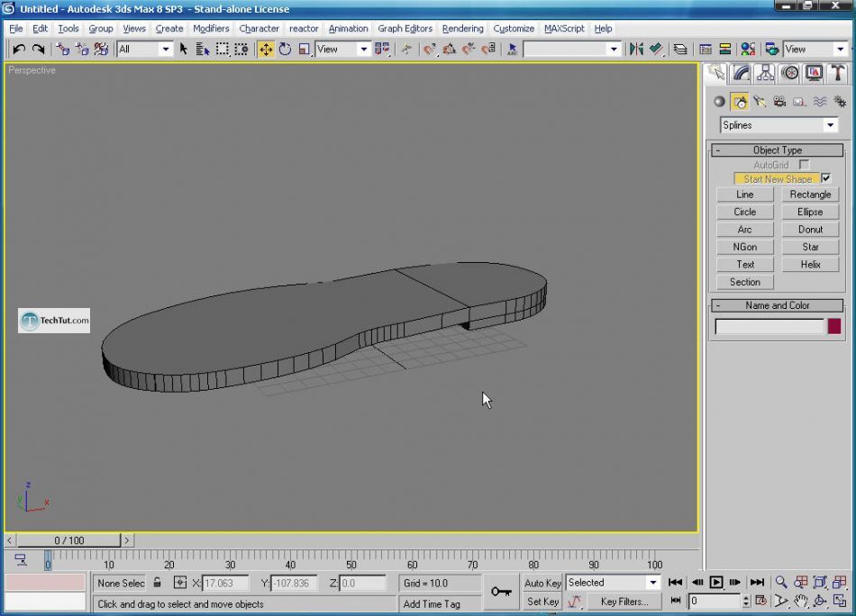This screenshot has height=616, width=856.
Task: Switch to the Utilities hammer tab
Action: click(838, 73)
